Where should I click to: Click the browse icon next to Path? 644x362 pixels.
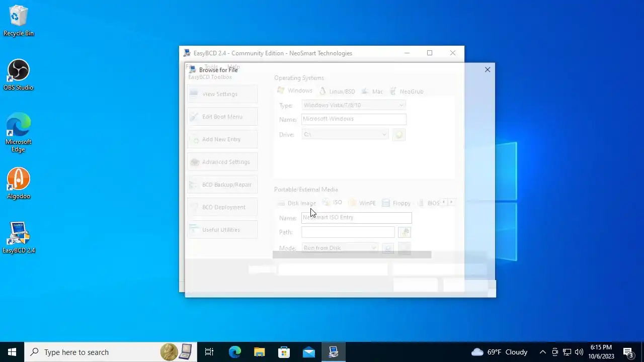(x=405, y=232)
